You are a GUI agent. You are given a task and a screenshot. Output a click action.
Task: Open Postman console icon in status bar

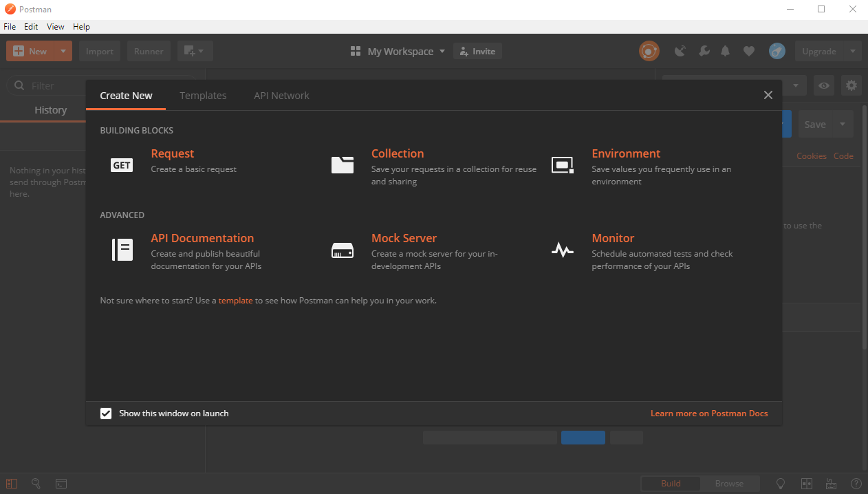[x=61, y=484]
